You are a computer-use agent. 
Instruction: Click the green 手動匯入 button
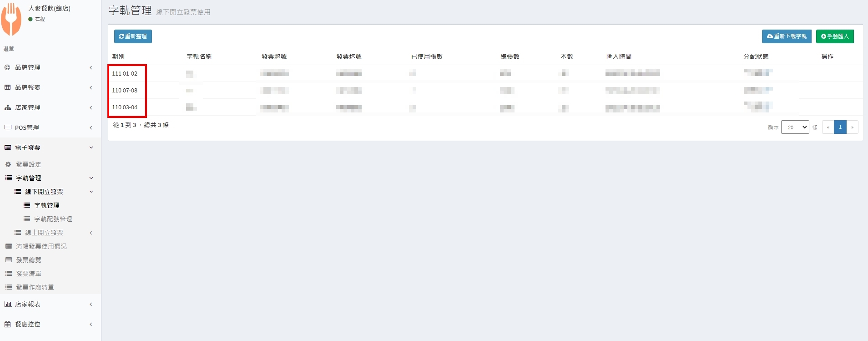[x=835, y=36]
